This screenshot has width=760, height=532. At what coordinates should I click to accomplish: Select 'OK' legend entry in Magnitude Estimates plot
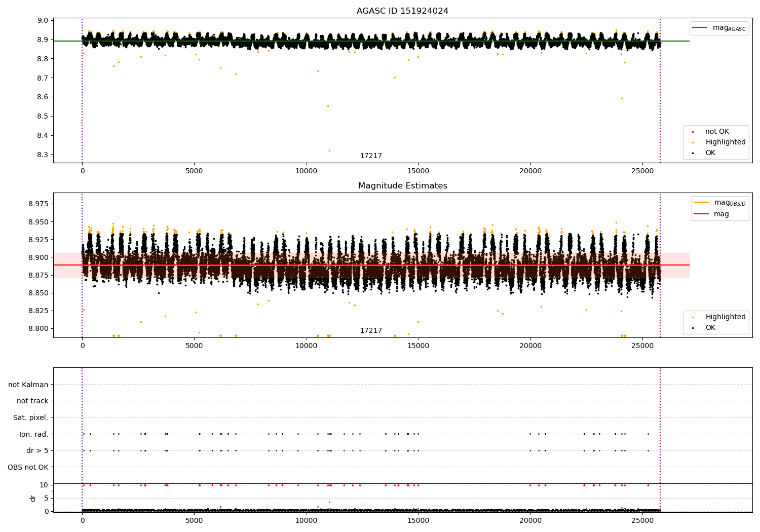[710, 328]
